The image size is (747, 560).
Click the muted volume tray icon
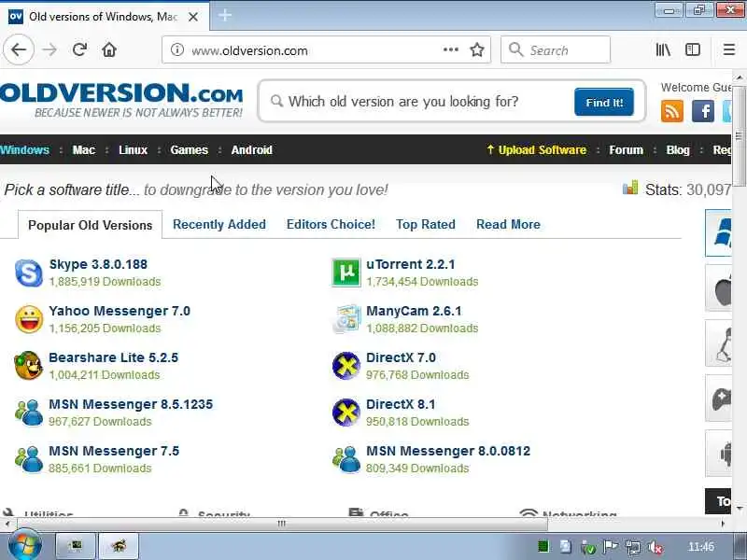pyautogui.click(x=655, y=547)
